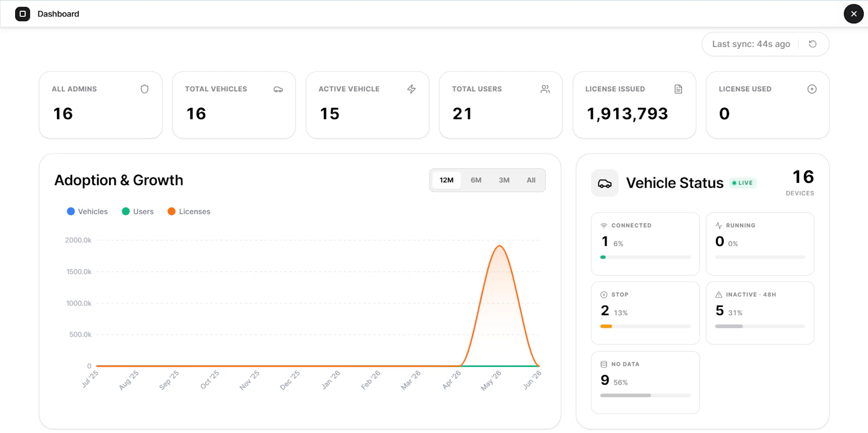The image size is (868, 433).
Task: Click the Jul '25 axis label
Action: (x=91, y=379)
